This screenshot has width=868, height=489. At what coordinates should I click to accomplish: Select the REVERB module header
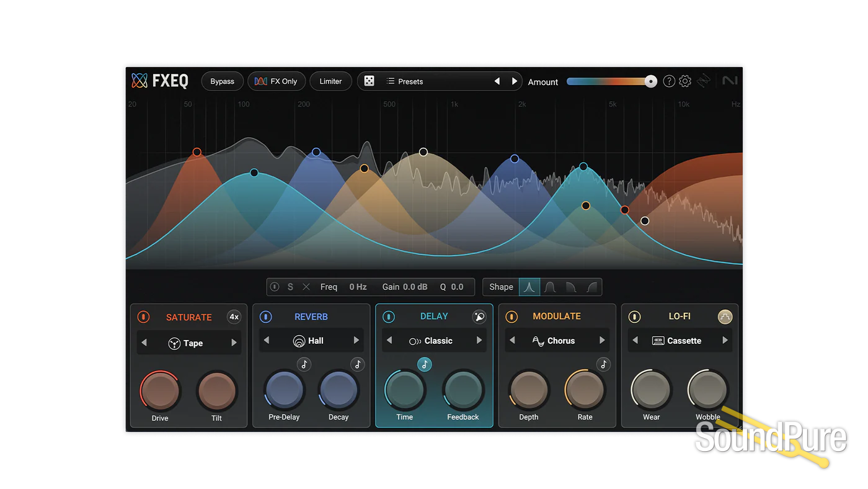[x=311, y=316]
